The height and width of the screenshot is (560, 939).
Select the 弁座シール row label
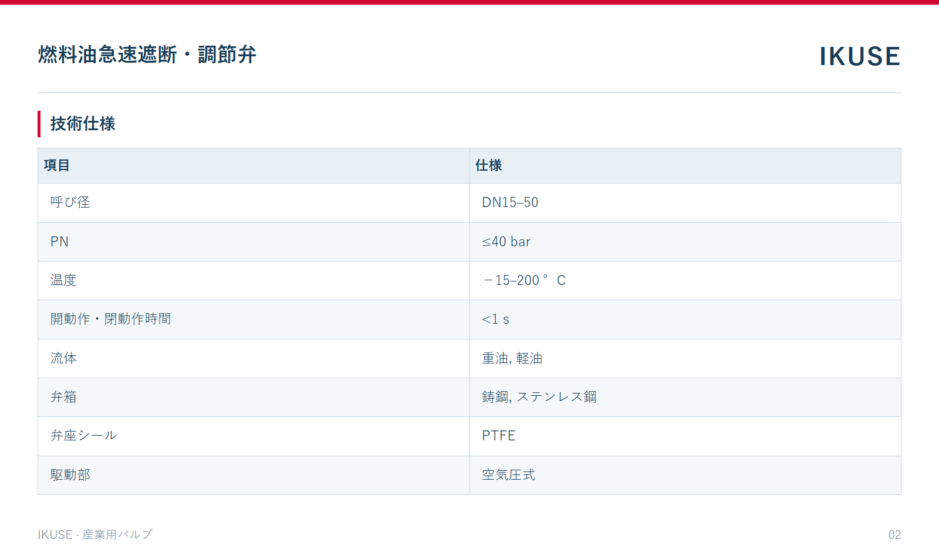(84, 436)
